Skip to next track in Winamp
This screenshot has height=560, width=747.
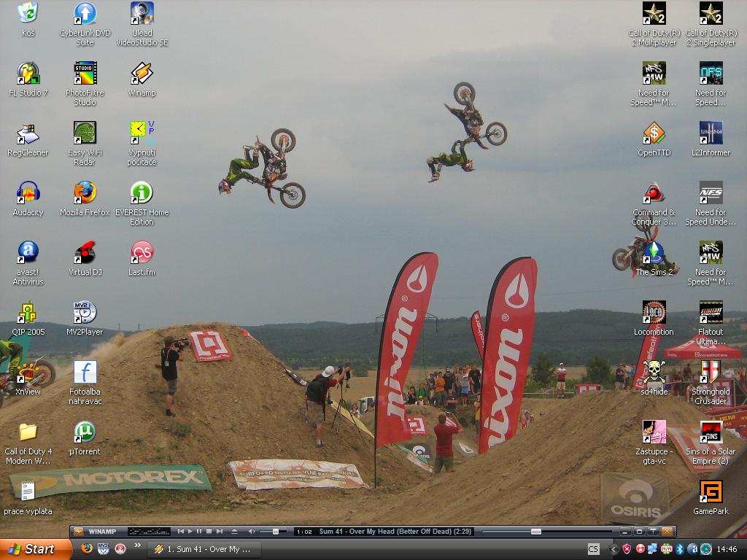(219, 531)
